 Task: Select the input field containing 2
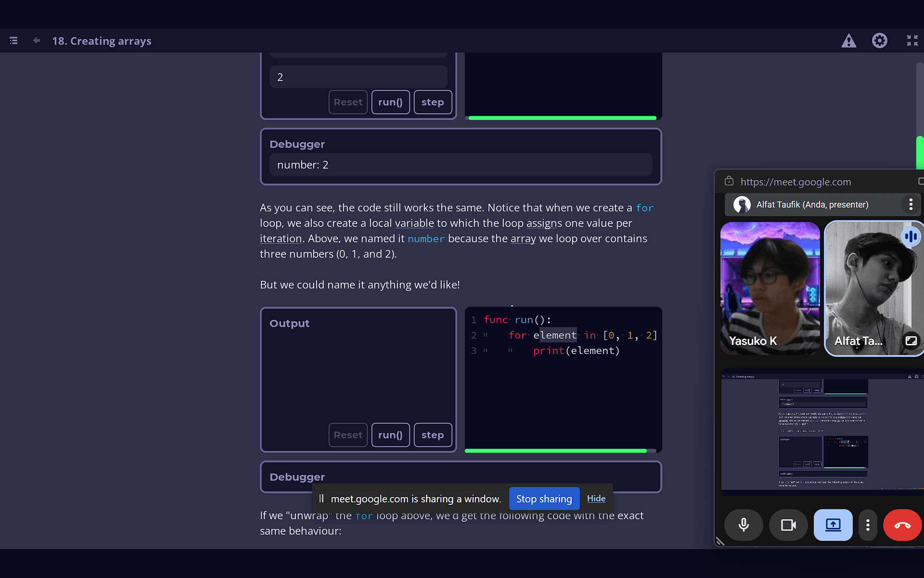[358, 77]
